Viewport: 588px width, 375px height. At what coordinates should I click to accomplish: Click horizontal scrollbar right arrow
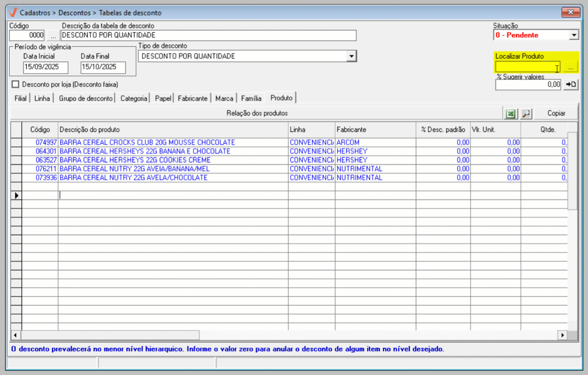coord(562,335)
